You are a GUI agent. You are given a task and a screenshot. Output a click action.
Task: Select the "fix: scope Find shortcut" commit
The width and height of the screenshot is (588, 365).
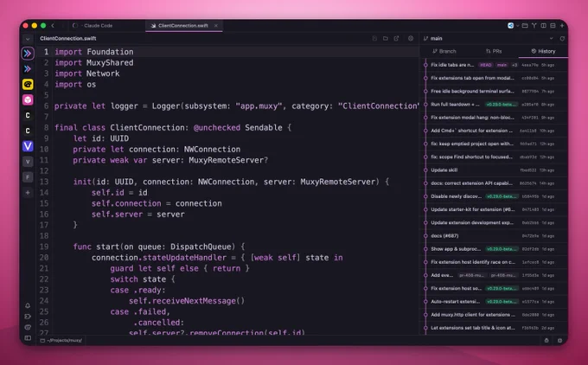(x=495, y=157)
